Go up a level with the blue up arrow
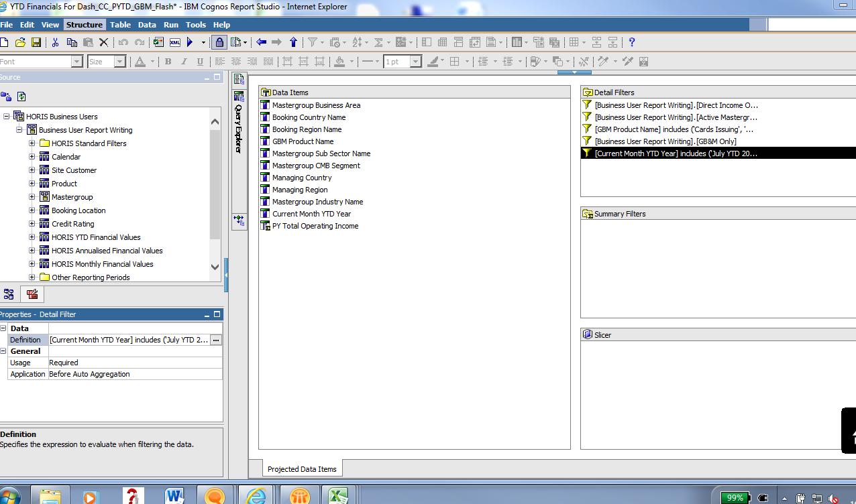This screenshot has width=856, height=504. pyautogui.click(x=293, y=42)
